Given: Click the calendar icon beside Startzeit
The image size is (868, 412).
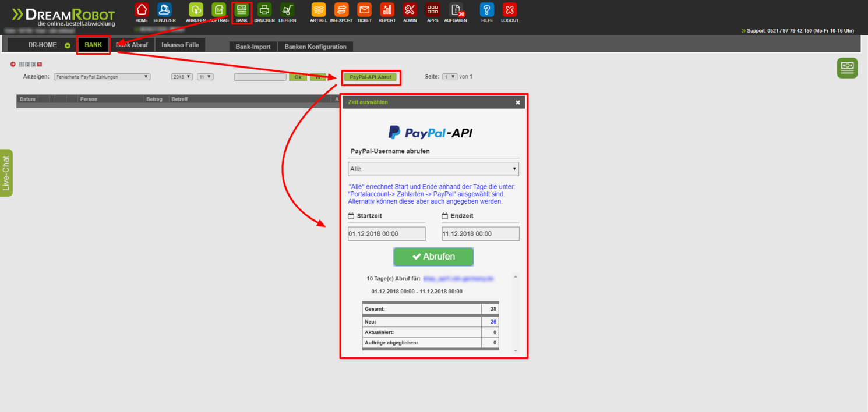Looking at the screenshot, I should point(351,216).
